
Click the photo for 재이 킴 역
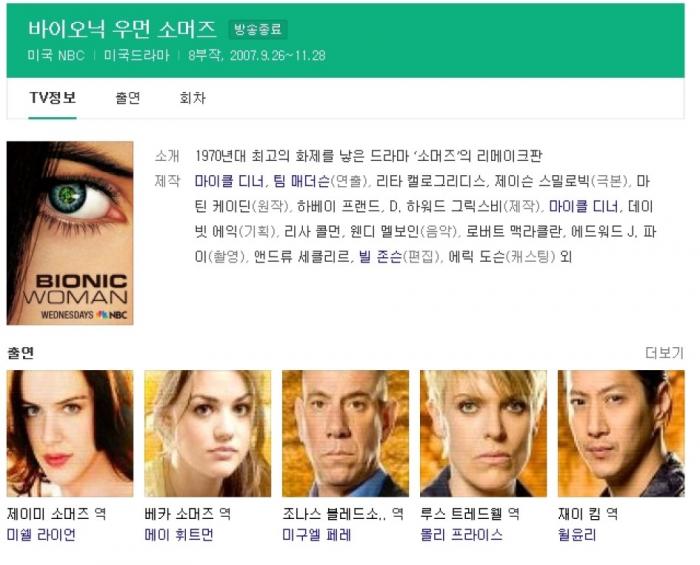621,433
